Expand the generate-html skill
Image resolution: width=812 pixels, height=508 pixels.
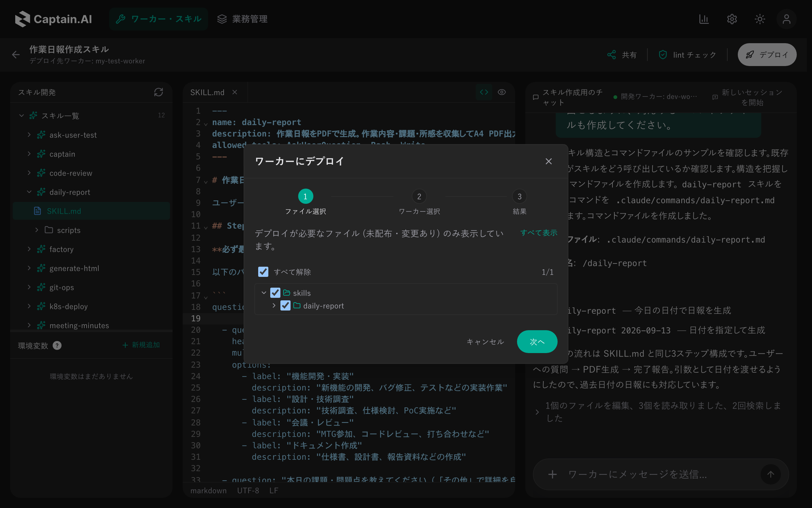[x=29, y=268]
